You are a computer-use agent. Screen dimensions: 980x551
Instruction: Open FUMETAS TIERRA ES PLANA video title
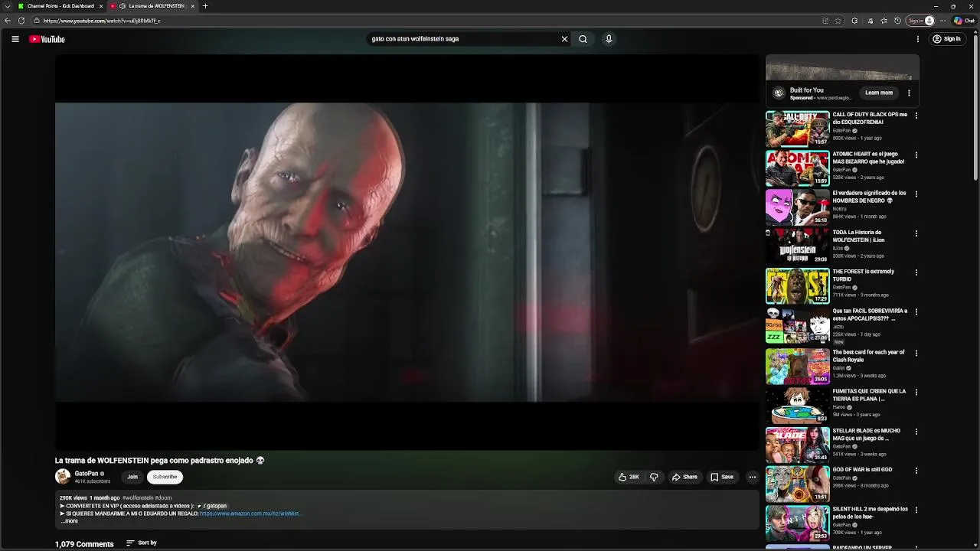pos(869,395)
